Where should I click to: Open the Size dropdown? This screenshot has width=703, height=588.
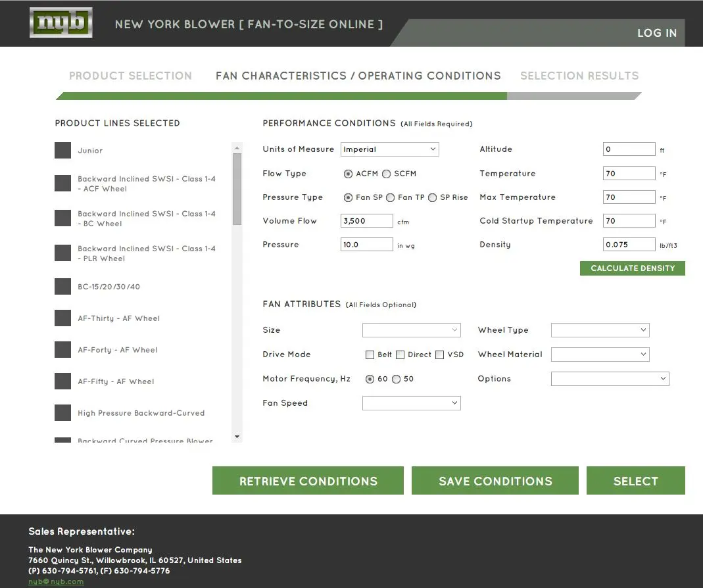[412, 330]
